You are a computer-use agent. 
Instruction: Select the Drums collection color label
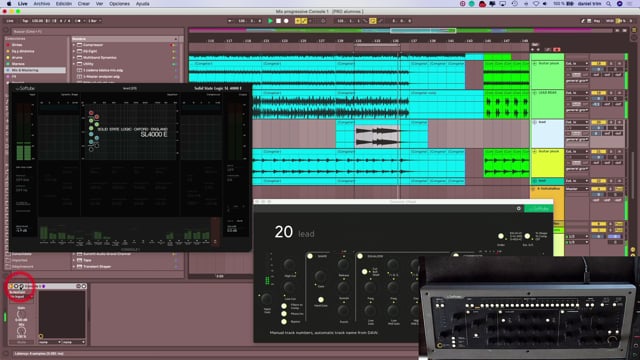(x=8, y=58)
